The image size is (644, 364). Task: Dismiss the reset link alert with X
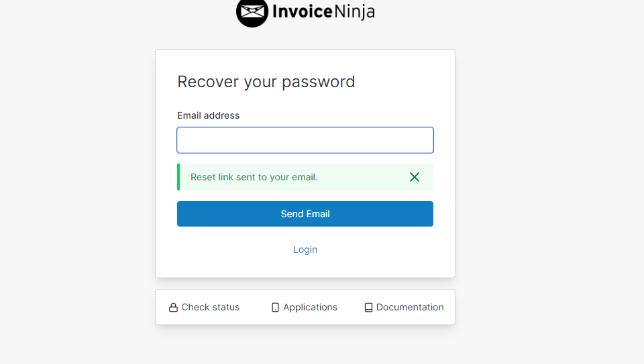point(415,177)
